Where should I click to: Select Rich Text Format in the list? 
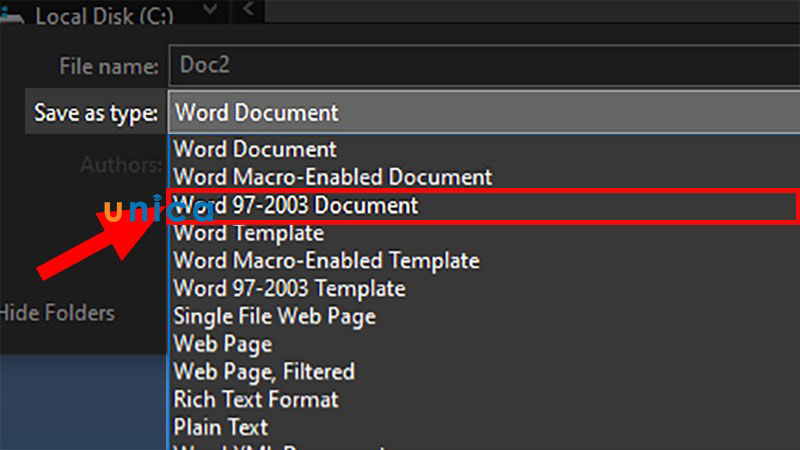256,399
